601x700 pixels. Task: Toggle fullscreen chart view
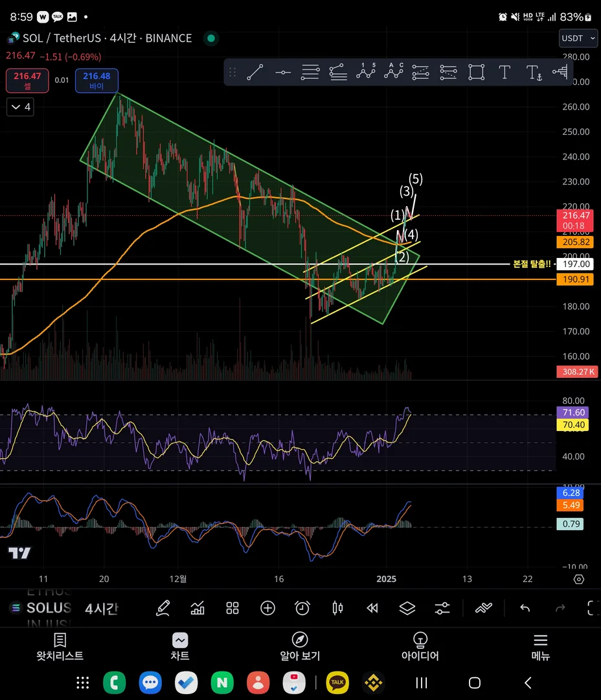tap(592, 608)
